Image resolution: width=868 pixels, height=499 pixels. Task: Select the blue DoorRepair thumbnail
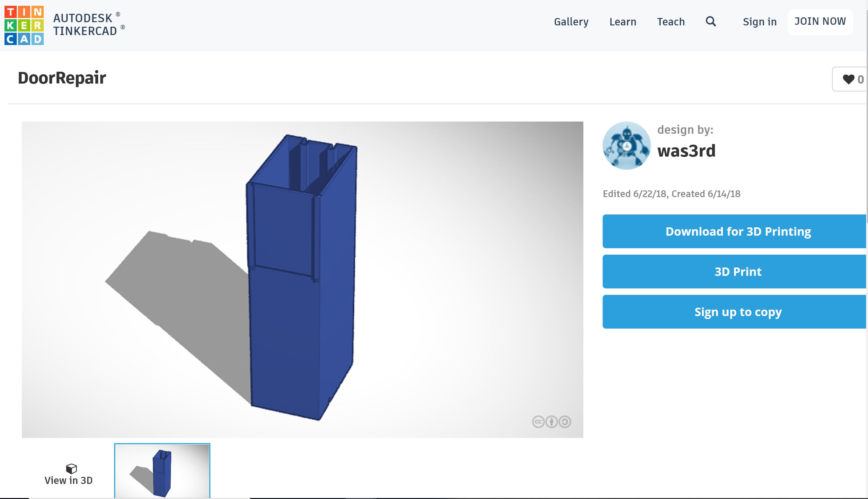[162, 471]
